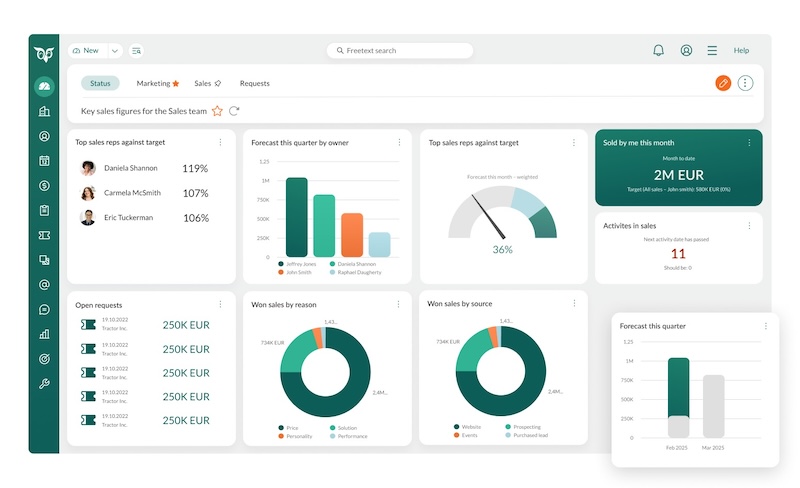Open the Sales dollar icon in sidebar
Screen dimensions: 800x488
(x=44, y=185)
